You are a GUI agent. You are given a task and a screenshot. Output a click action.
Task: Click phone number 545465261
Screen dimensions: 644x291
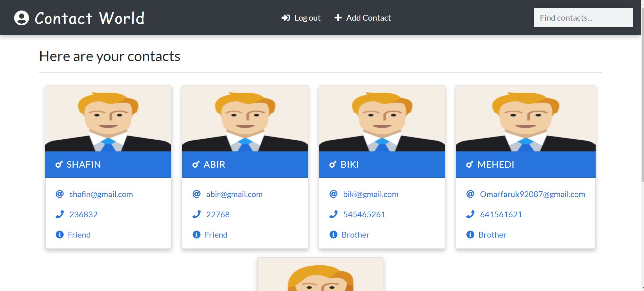tap(364, 215)
